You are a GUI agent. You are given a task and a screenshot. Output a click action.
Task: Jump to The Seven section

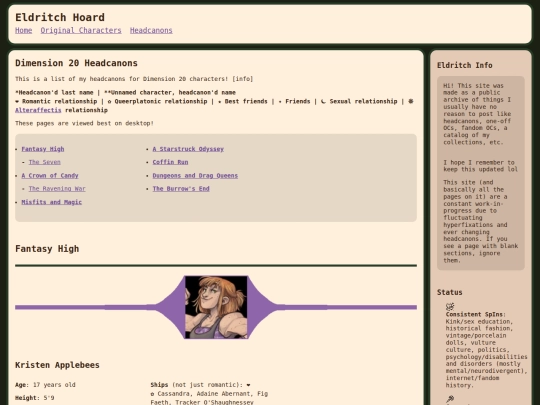pos(44,162)
